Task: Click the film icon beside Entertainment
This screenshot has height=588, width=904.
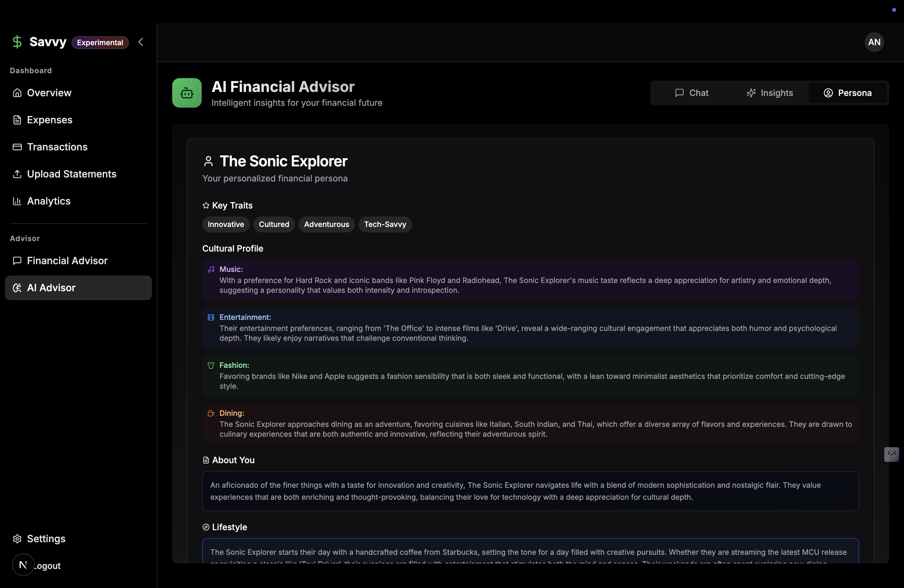Action: (211, 317)
